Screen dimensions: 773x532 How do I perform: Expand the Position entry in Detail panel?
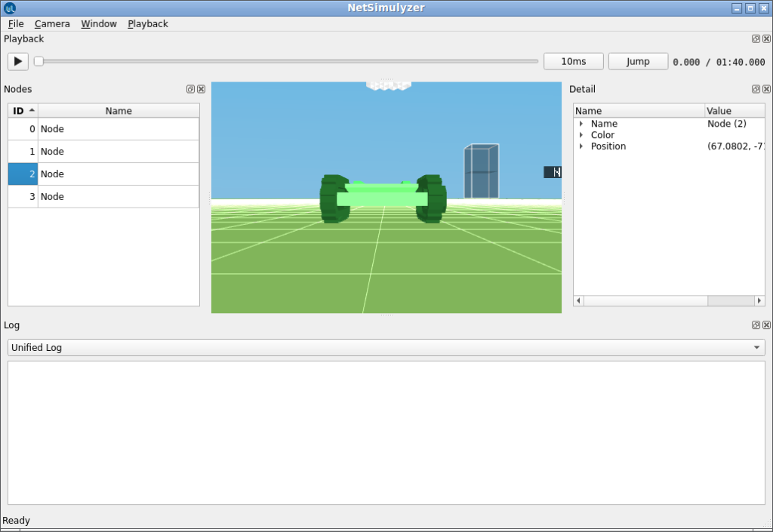click(x=580, y=146)
